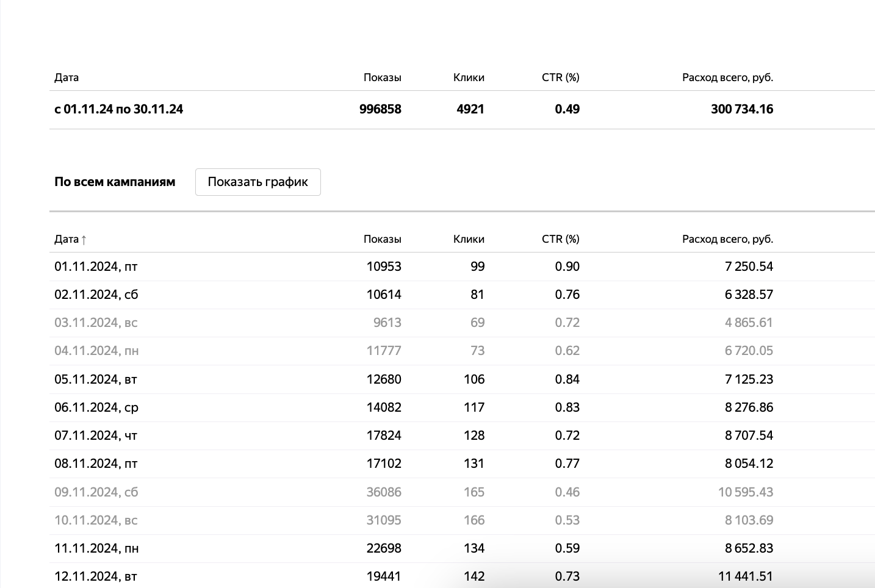The width and height of the screenshot is (875, 588).
Task: Click spend value 11 441.51 for 12.11.2024
Action: 745,576
